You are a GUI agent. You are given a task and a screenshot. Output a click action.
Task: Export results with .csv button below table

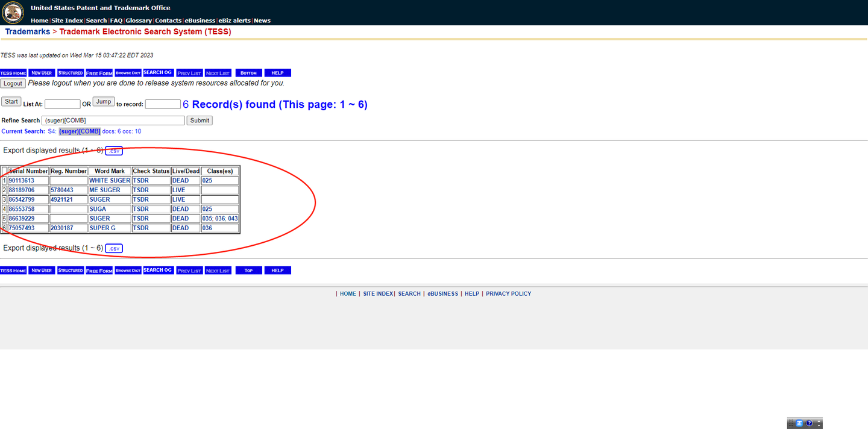coord(114,248)
